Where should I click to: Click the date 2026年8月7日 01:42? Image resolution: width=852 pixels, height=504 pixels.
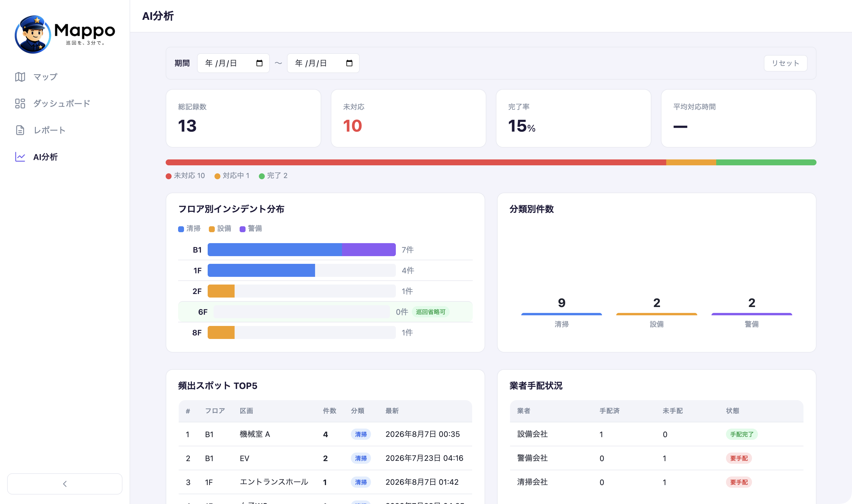point(422,482)
